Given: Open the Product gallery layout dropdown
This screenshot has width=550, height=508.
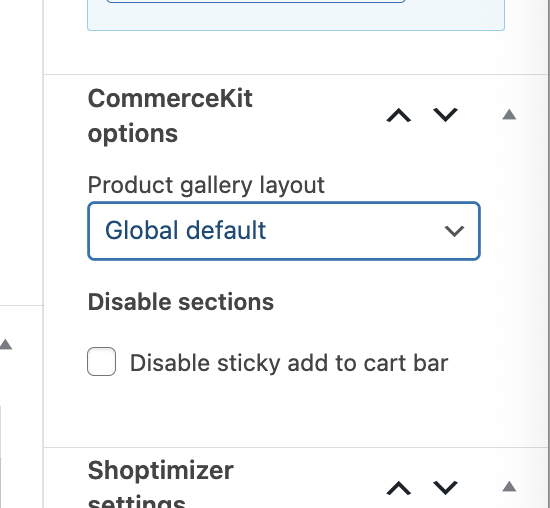Looking at the screenshot, I should pos(284,231).
